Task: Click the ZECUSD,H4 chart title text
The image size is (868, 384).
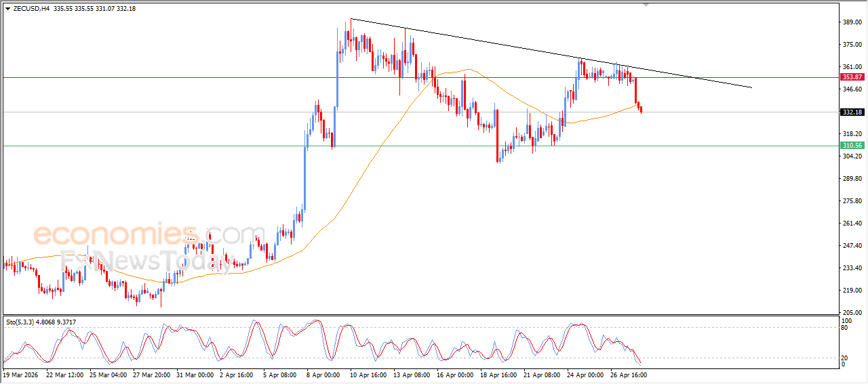Action: point(31,9)
